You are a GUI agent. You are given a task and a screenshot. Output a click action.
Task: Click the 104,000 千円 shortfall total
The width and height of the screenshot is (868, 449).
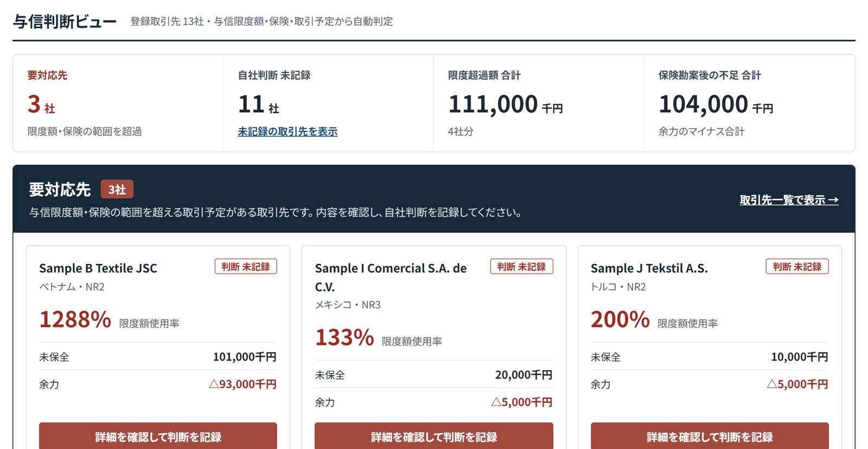pyautogui.click(x=716, y=104)
